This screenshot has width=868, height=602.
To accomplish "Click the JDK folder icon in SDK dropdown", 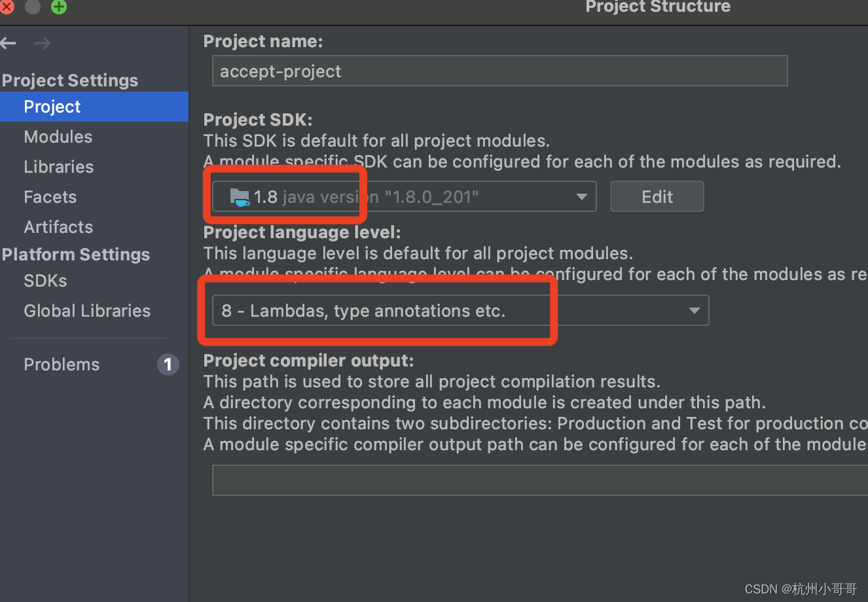I will point(240,197).
